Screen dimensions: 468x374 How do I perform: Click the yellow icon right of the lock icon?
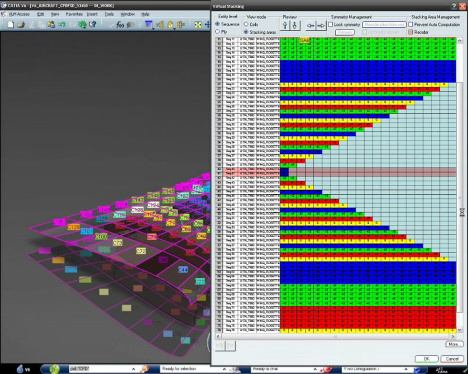[x=181, y=24]
